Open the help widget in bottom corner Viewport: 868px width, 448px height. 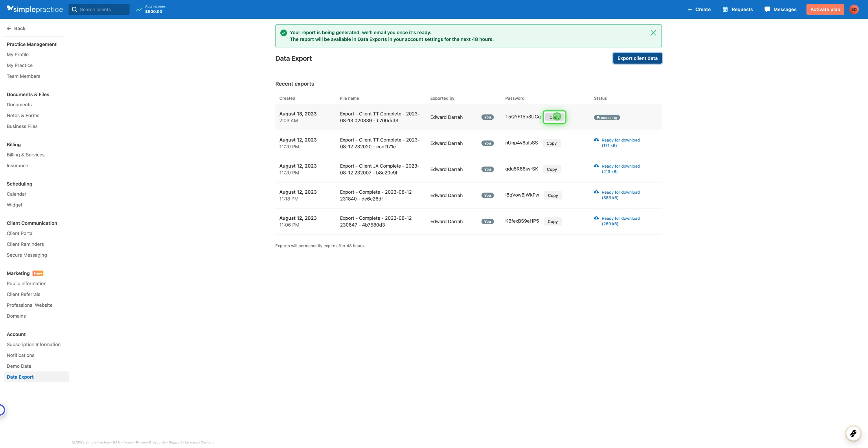coord(853,433)
